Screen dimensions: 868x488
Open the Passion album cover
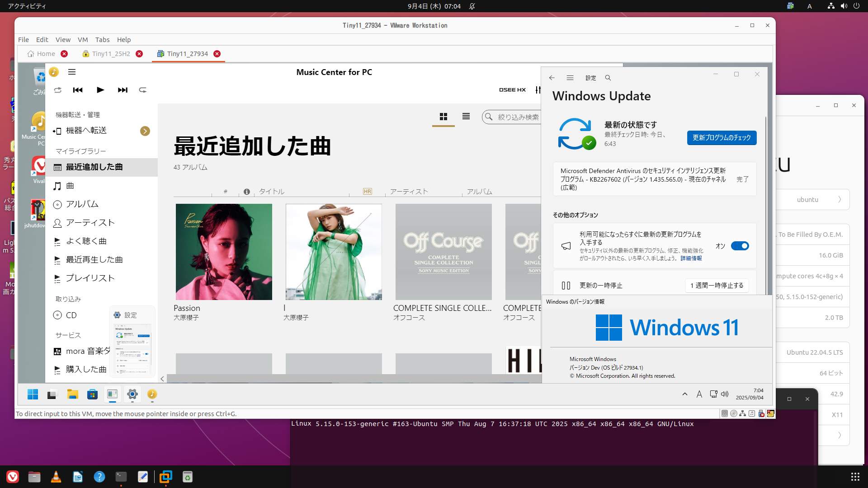coord(224,252)
